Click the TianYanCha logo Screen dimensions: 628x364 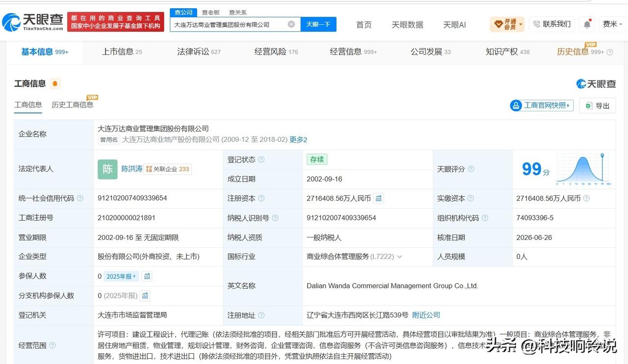[33, 22]
